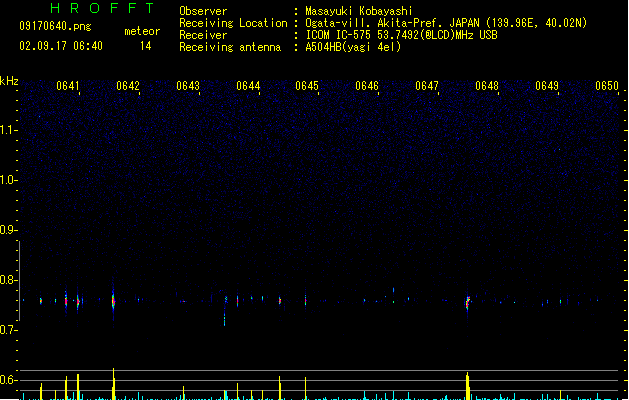Screen dimensions: 629x400
Task: Click the 0650 time axis label
Action: click(607, 86)
